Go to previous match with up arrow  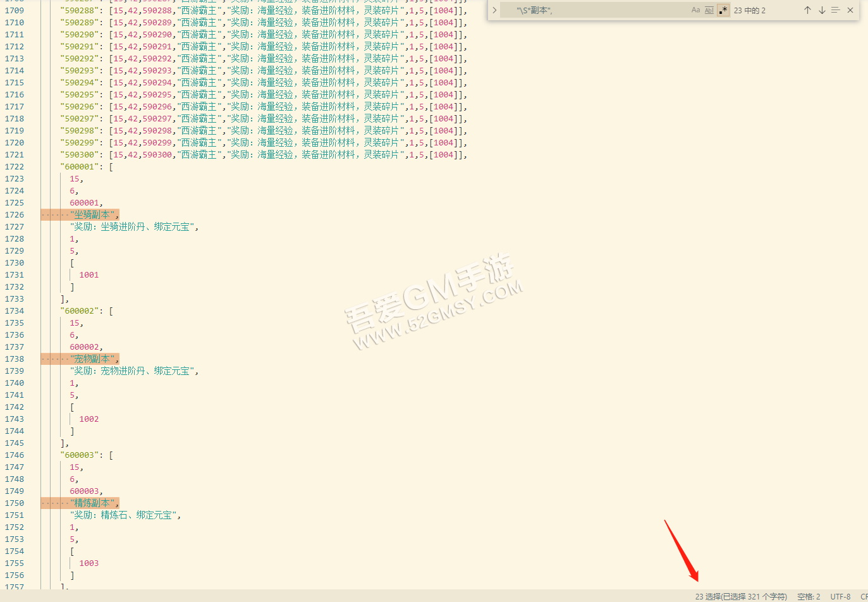(807, 10)
